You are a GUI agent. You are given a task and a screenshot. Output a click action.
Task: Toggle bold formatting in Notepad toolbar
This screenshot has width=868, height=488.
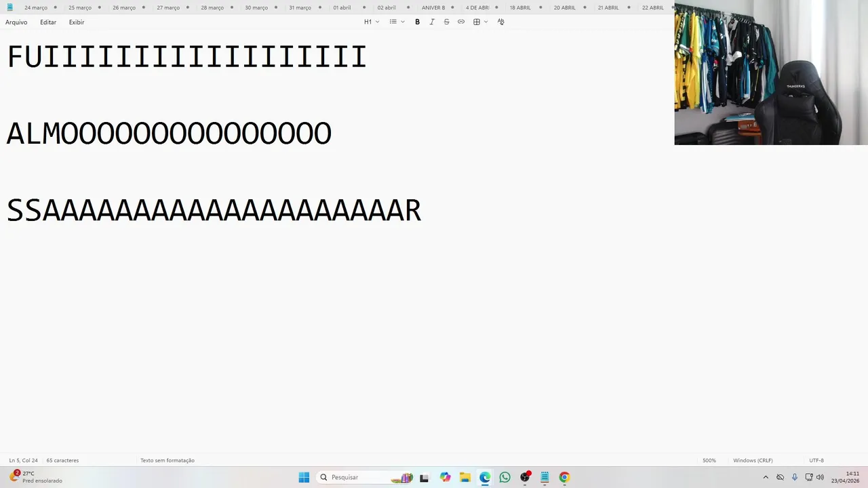click(417, 22)
